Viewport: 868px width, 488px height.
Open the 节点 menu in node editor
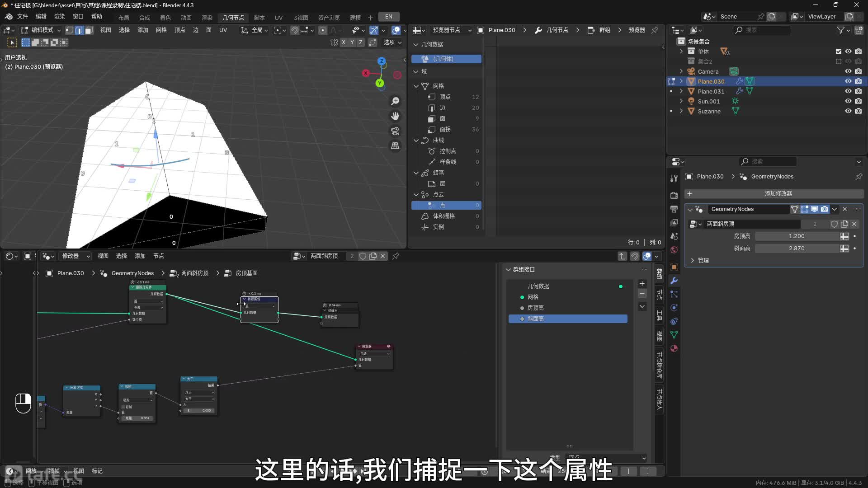click(159, 256)
